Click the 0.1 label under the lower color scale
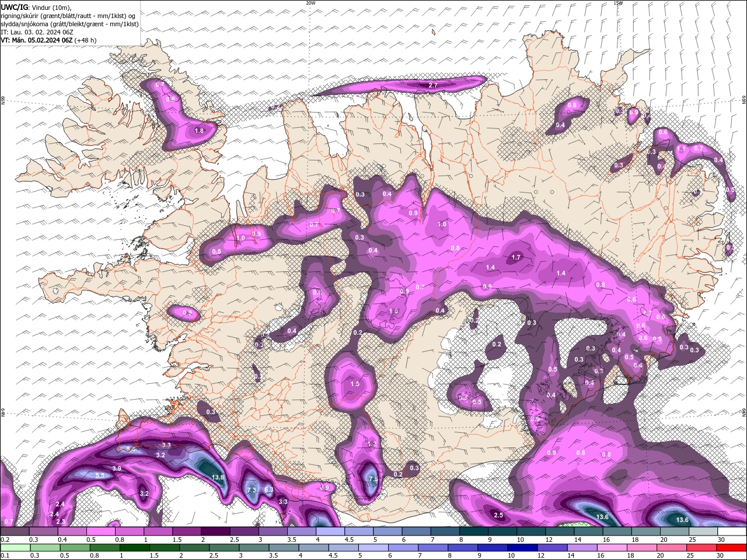The height and width of the screenshot is (560, 747). coord(4,556)
